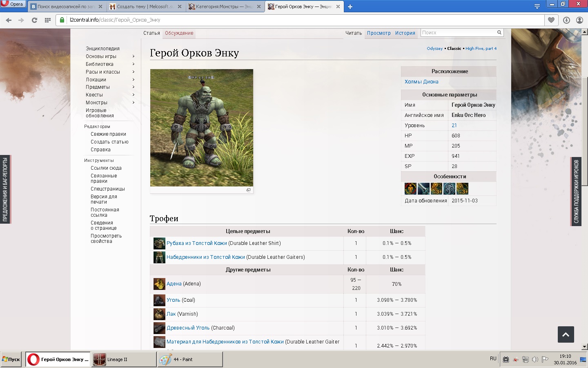Open Холмы Диона location link
588x368 pixels.
421,82
